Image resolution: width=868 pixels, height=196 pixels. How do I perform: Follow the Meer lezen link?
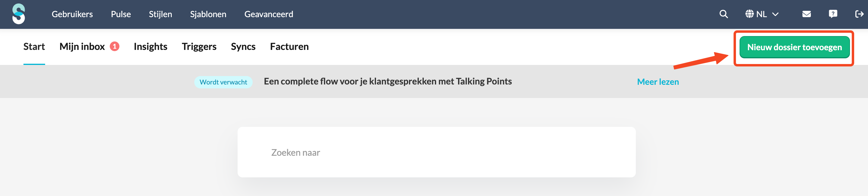[658, 81]
